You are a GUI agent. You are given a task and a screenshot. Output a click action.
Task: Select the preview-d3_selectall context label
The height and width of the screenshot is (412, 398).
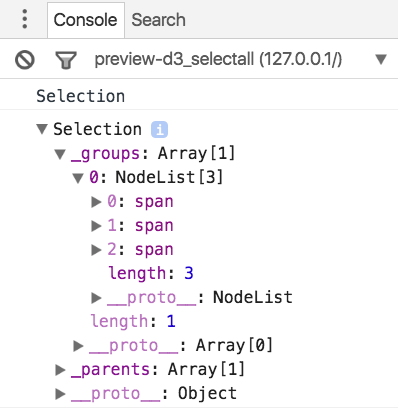tap(218, 60)
